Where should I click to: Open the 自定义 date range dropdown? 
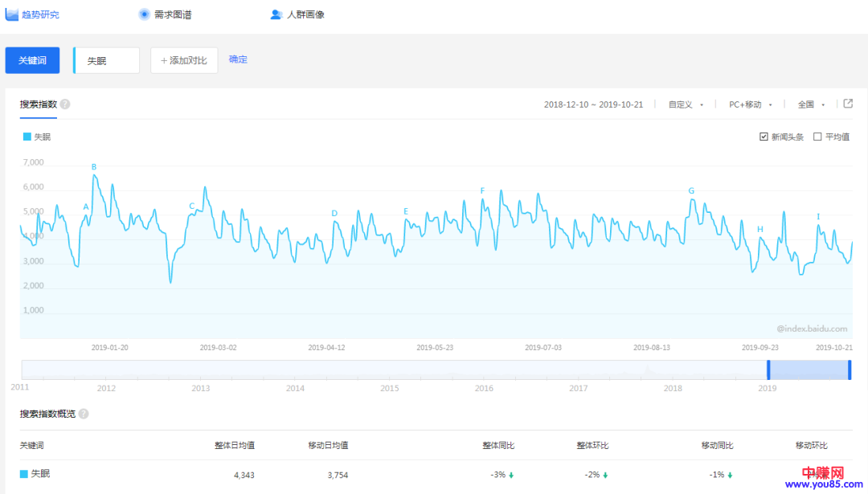click(x=686, y=104)
